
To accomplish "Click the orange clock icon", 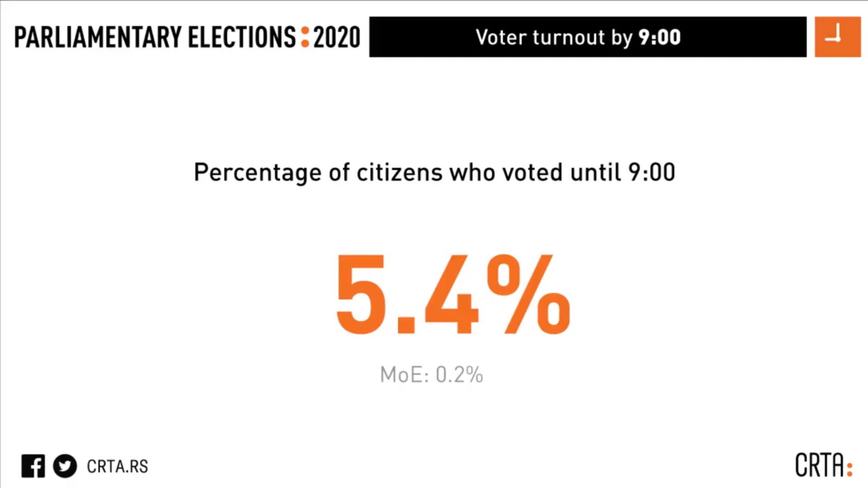I will (x=837, y=37).
